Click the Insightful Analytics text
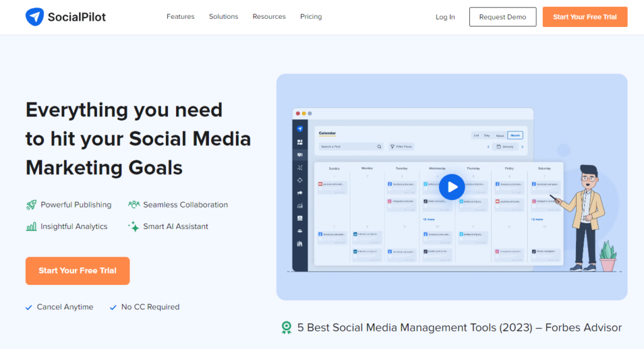Screen dimensions: 644x349 [74, 226]
